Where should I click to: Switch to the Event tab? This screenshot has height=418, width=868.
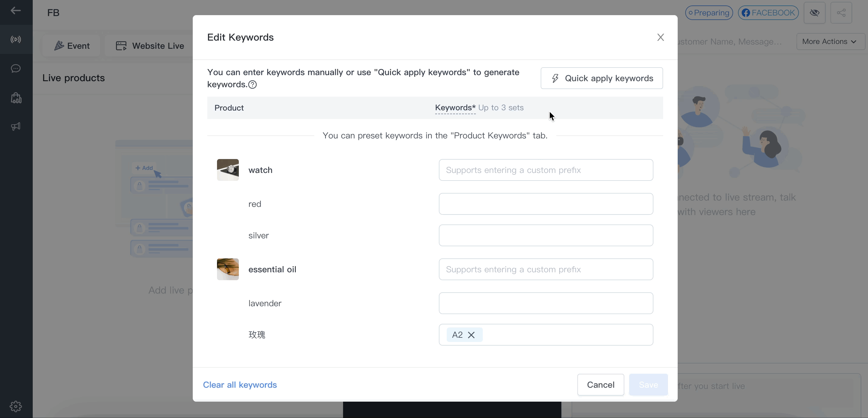(x=72, y=45)
